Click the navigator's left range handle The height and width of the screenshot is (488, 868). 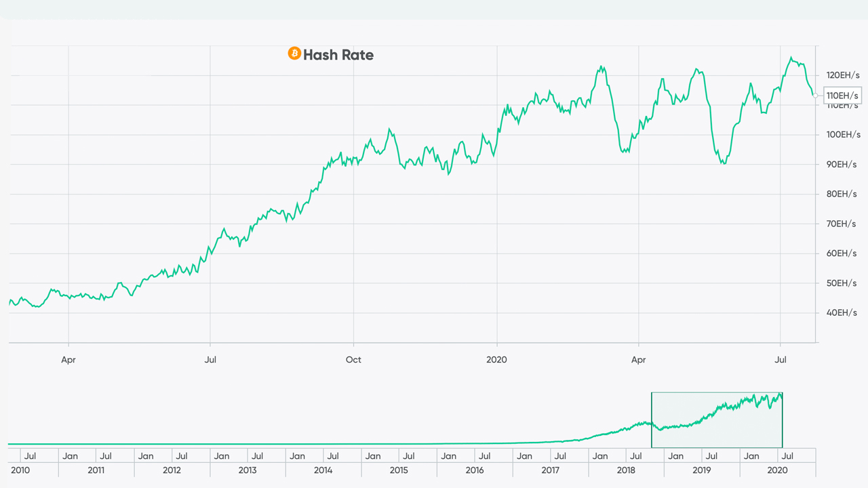(x=652, y=420)
